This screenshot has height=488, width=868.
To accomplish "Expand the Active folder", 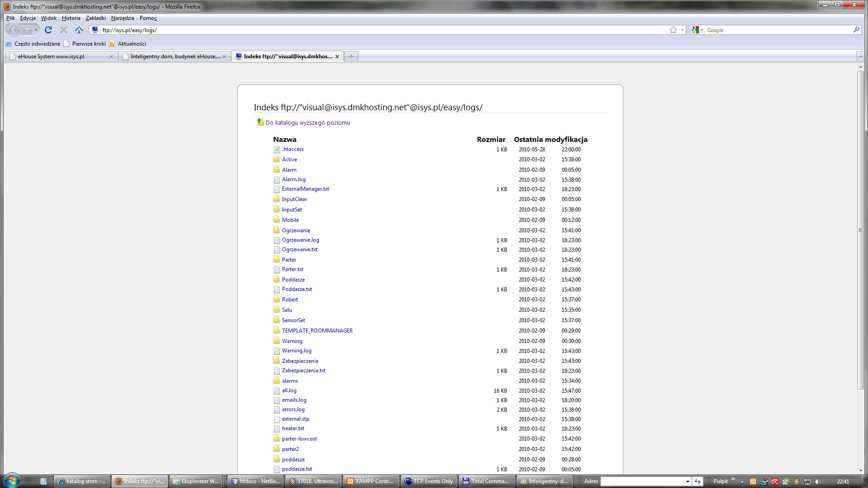I will pyautogui.click(x=289, y=159).
